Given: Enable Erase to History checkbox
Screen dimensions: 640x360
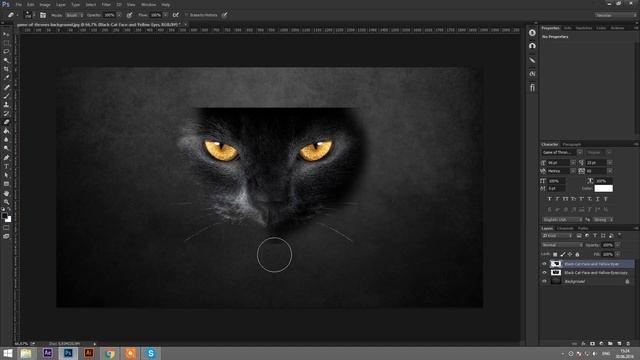Looking at the screenshot, I should coord(187,15).
